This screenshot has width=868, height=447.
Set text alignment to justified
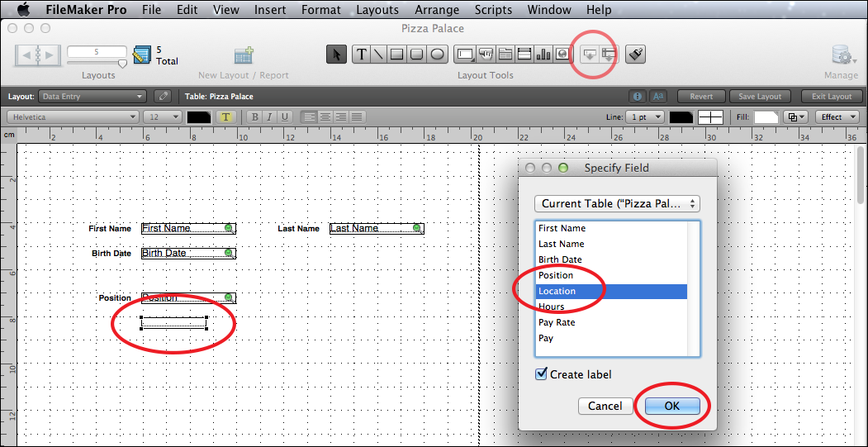tap(357, 117)
